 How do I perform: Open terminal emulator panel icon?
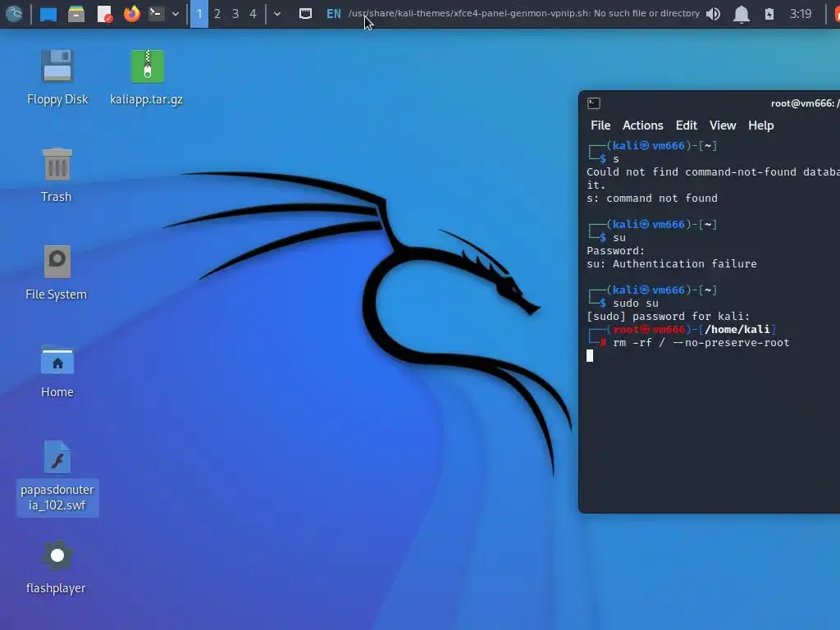coord(156,14)
